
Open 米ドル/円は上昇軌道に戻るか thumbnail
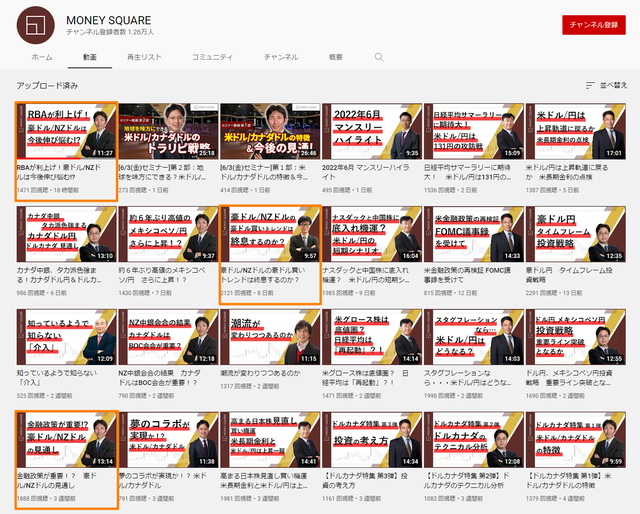[x=576, y=131]
